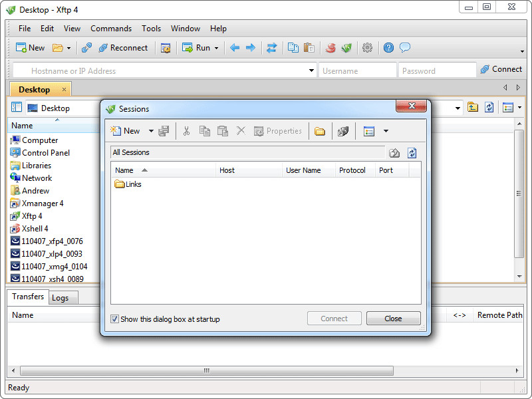Click the view mode icon in the main window
This screenshot has height=399, width=532.
[x=508, y=108]
